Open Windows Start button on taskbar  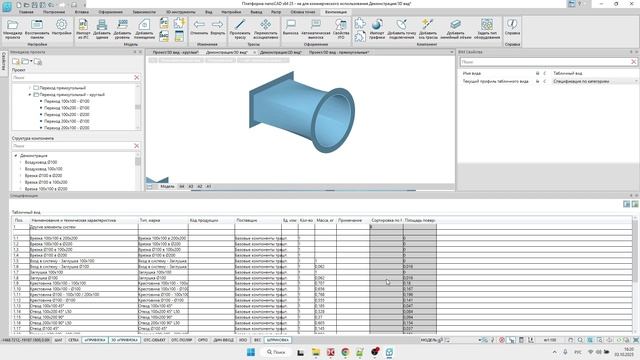(251, 352)
